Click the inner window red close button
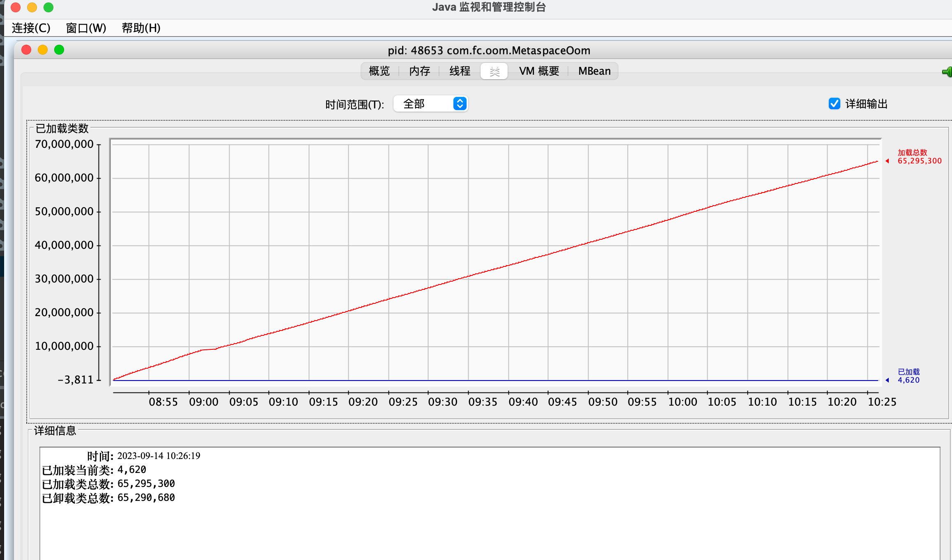 point(26,50)
